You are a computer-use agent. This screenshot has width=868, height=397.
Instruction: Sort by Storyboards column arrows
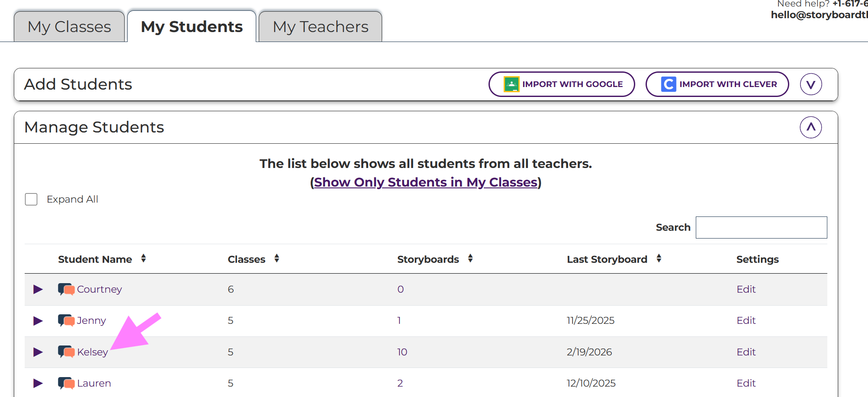click(470, 259)
